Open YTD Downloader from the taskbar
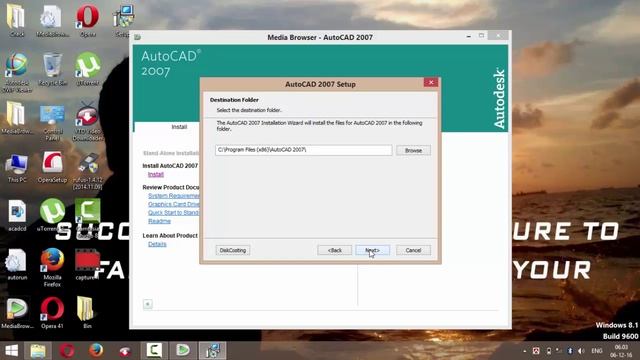 (125, 351)
